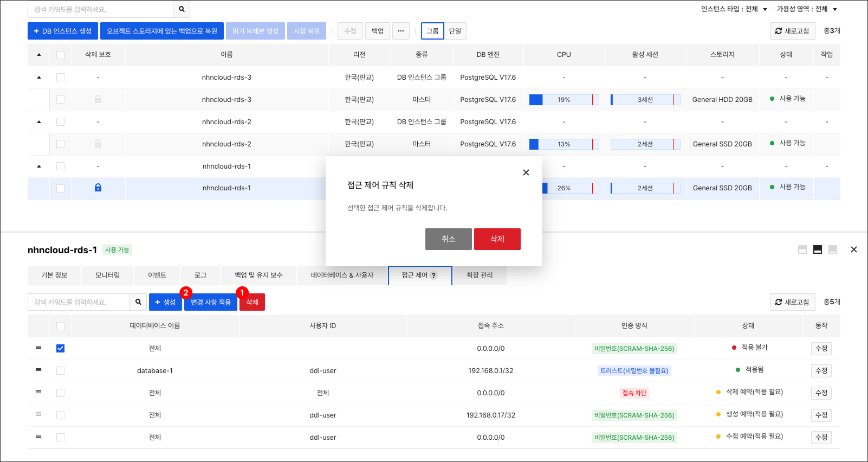Click 오브젝트 스토리지 백업으로 복원 button

pyautogui.click(x=162, y=31)
